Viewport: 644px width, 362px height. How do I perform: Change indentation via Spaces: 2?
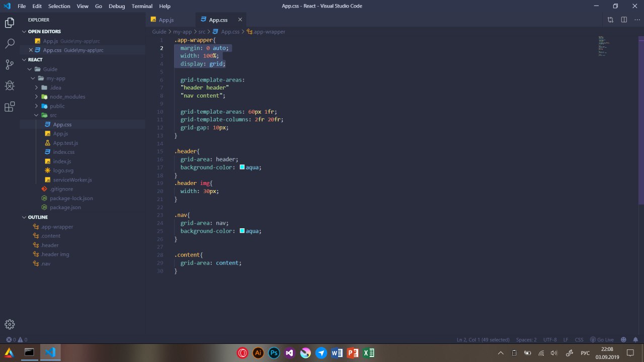[526, 339]
